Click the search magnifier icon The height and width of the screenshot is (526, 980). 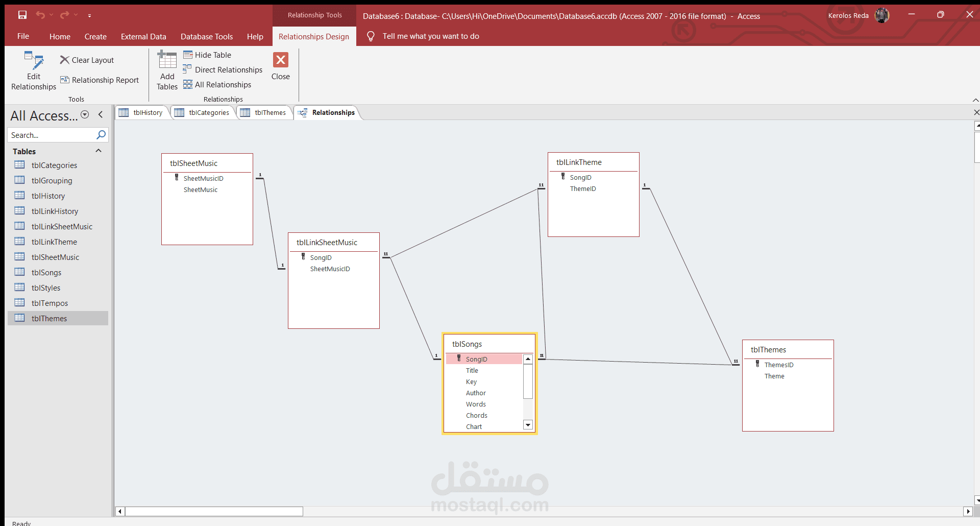coord(101,135)
